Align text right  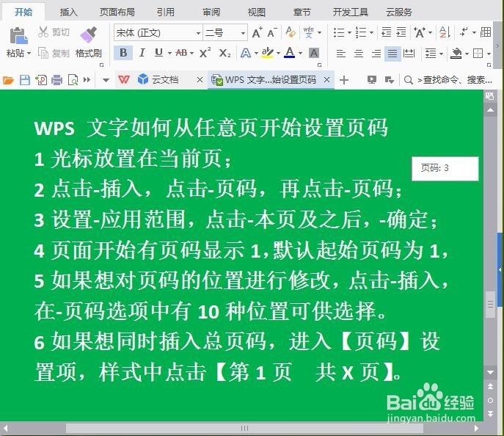(376, 53)
